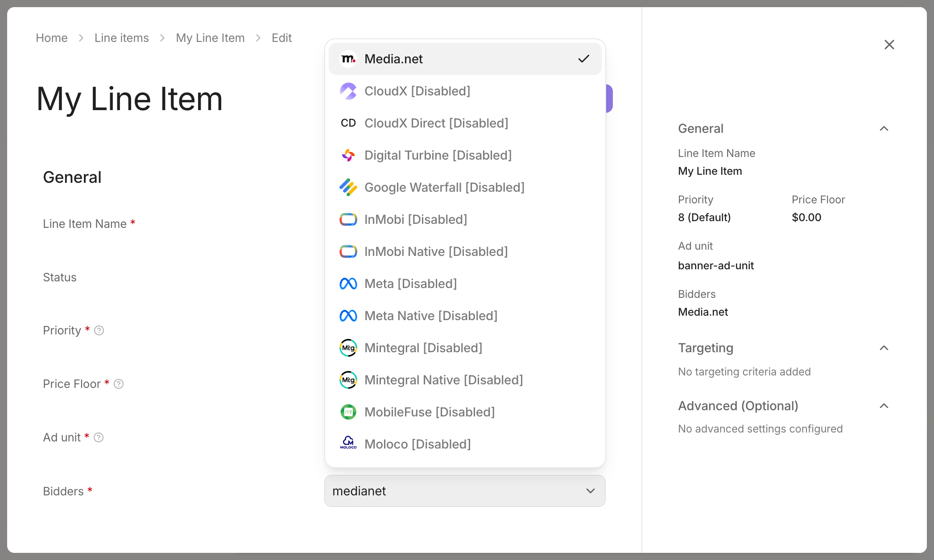Choose Google Waterfall [Disabled] option
Image resolution: width=934 pixels, height=560 pixels.
click(465, 187)
